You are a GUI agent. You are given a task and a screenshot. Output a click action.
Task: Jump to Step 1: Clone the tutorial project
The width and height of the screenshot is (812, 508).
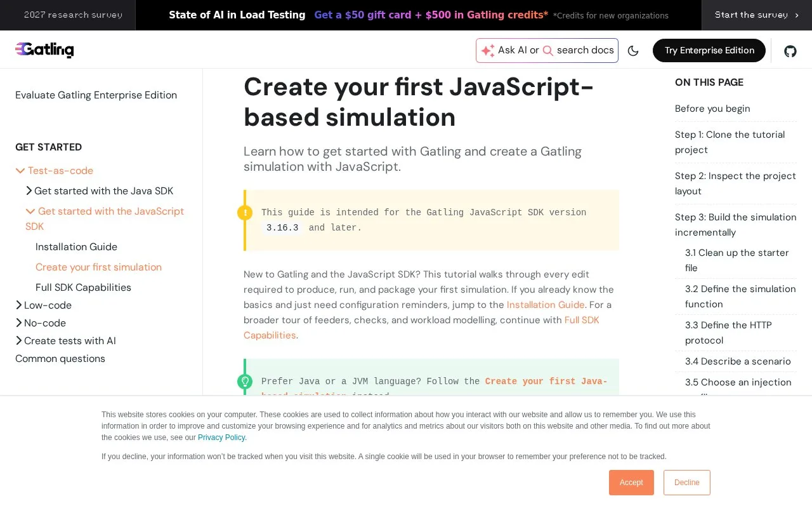(730, 142)
